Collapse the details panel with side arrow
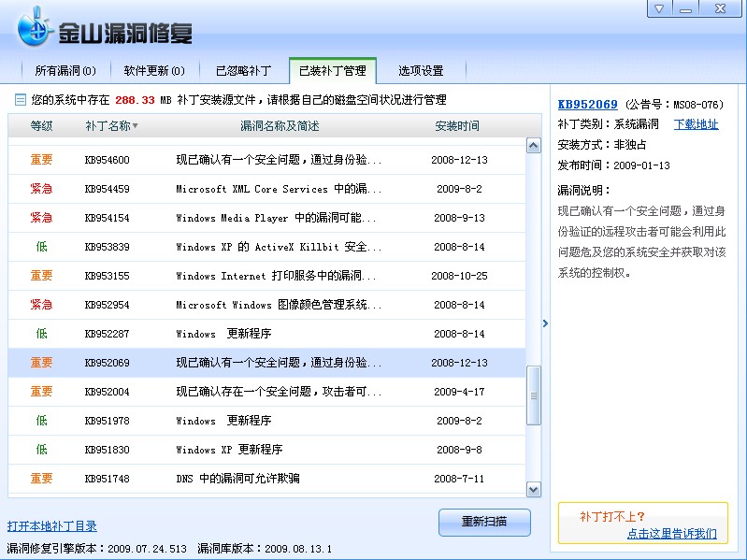Image resolution: width=747 pixels, height=560 pixels. (545, 323)
